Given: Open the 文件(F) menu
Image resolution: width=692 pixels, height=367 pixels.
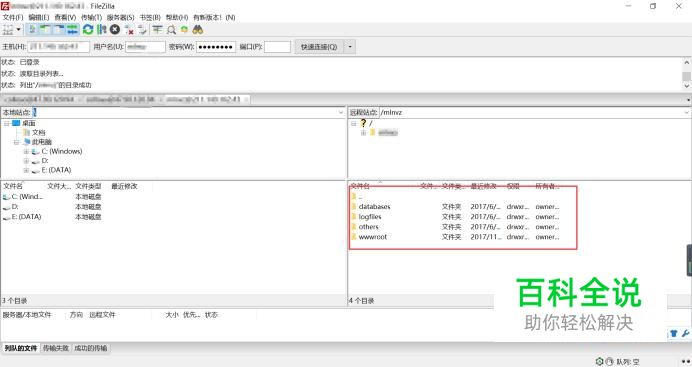Looking at the screenshot, I should tap(13, 17).
